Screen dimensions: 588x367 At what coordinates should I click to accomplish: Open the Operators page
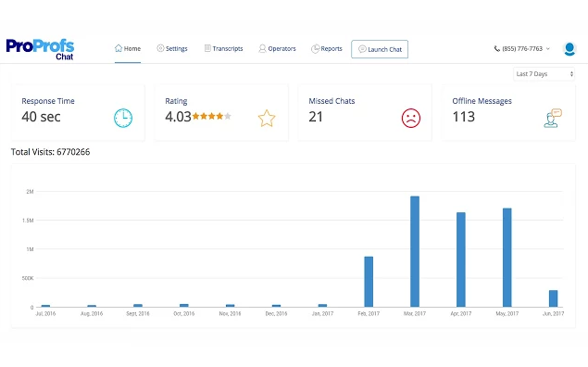click(277, 49)
